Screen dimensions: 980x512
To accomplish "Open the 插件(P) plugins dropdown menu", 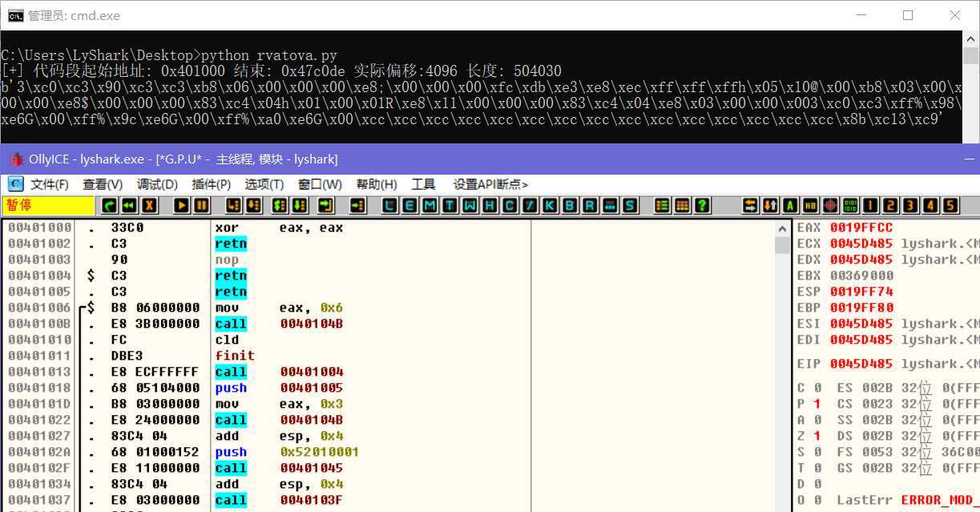I will click(212, 184).
